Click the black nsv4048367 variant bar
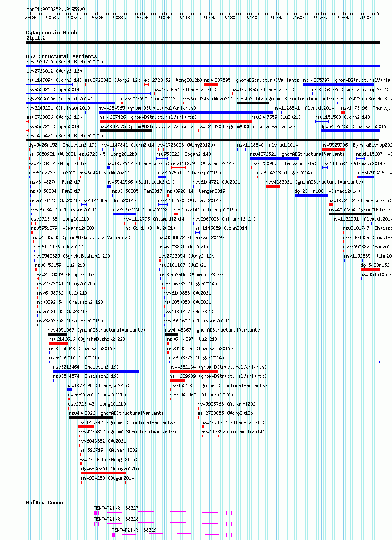This screenshot has width=392, height=540. click(x=172, y=334)
